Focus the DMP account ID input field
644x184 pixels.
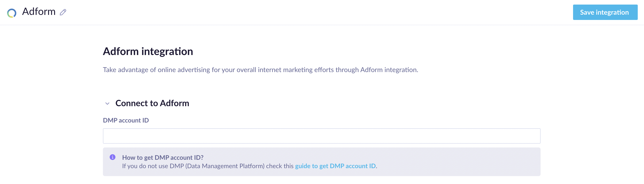(x=322, y=136)
